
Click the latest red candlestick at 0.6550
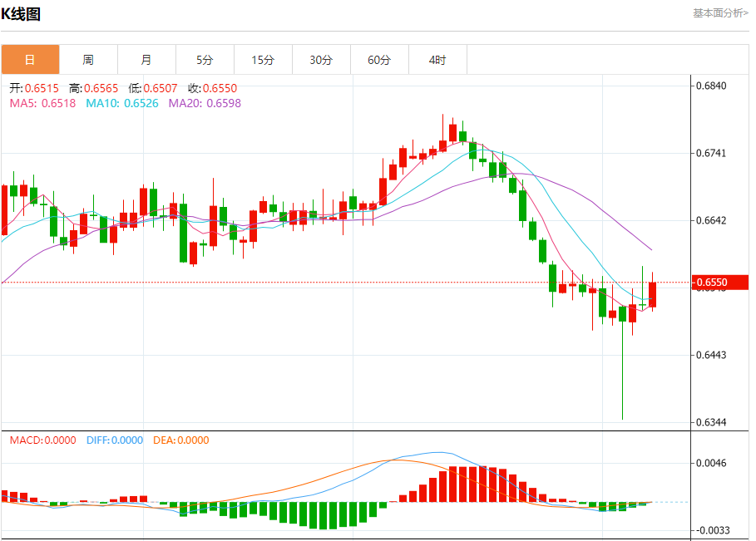click(652, 294)
